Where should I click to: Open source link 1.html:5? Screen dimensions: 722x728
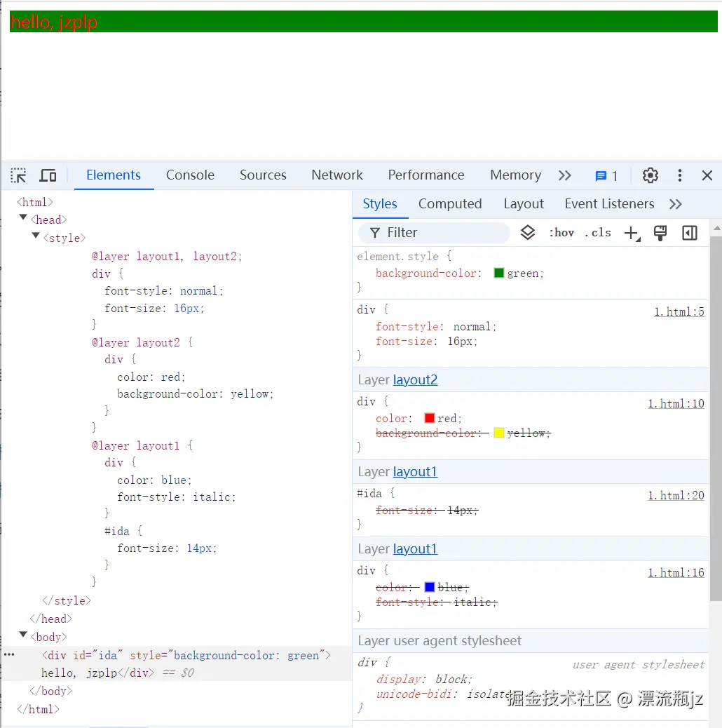[679, 311]
